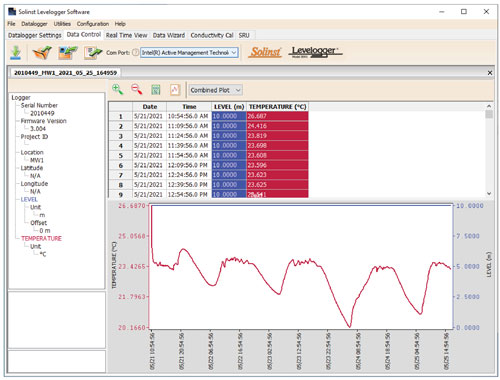
Task: Click the Solinst app icon in title bar
Action: coord(12,12)
